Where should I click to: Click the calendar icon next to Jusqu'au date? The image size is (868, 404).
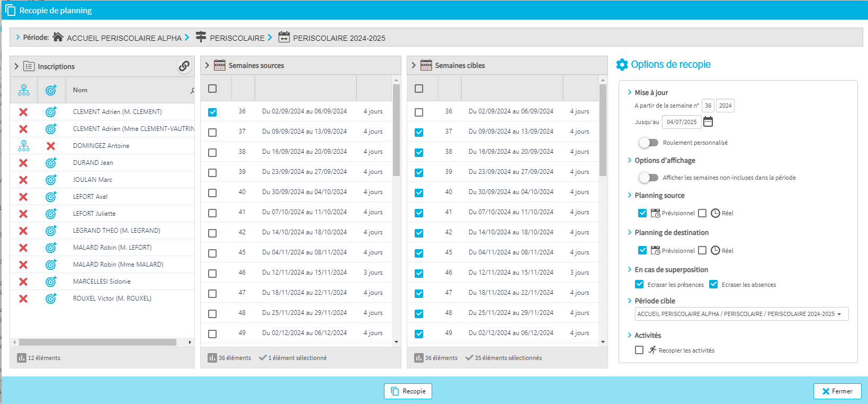(708, 122)
